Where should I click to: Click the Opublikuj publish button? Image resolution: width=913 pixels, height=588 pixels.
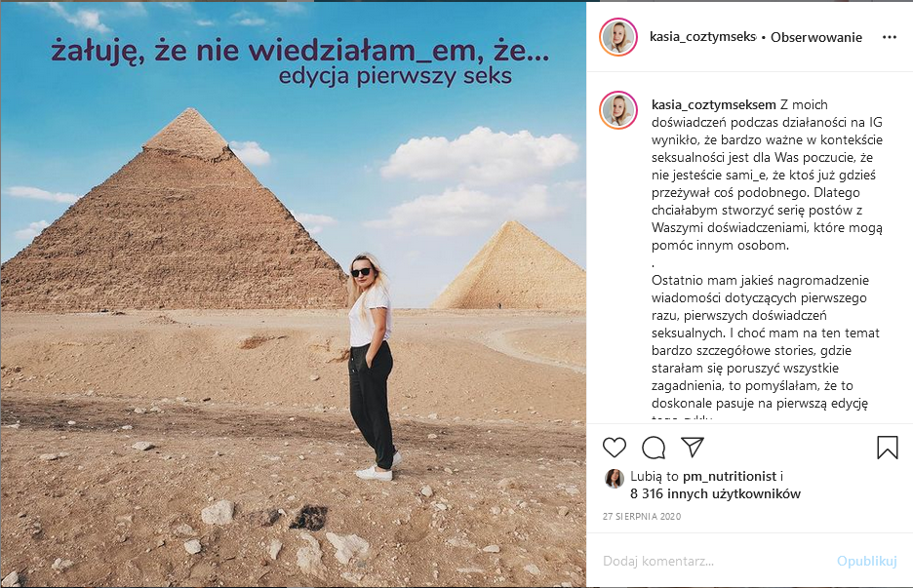click(x=866, y=562)
